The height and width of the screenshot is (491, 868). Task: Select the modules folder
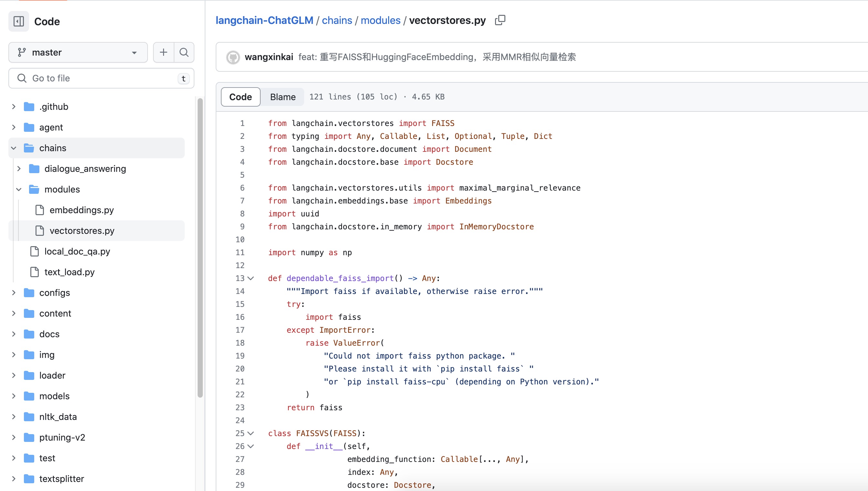pyautogui.click(x=62, y=189)
